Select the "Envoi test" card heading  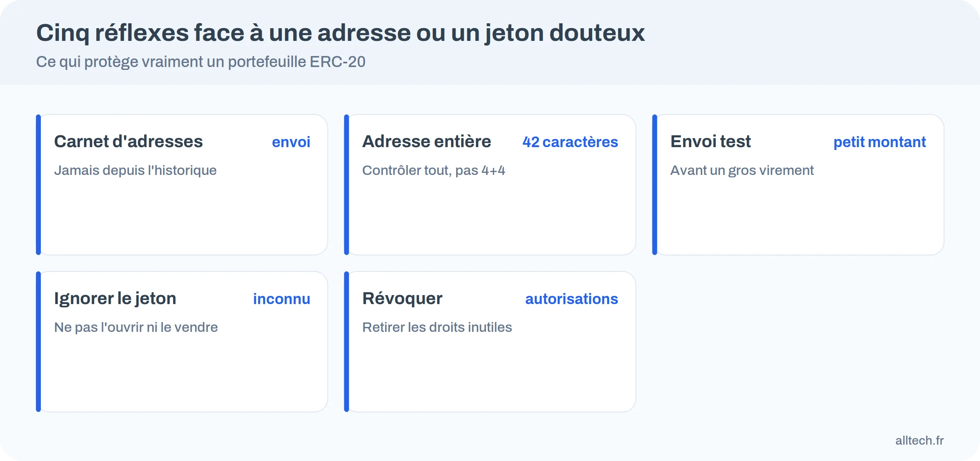pos(710,141)
